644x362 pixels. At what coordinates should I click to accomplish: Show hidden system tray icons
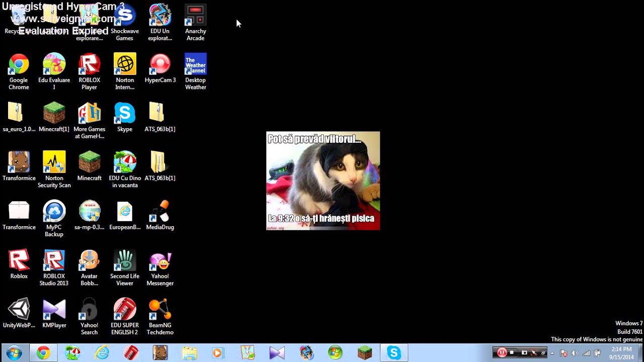[x=552, y=353]
